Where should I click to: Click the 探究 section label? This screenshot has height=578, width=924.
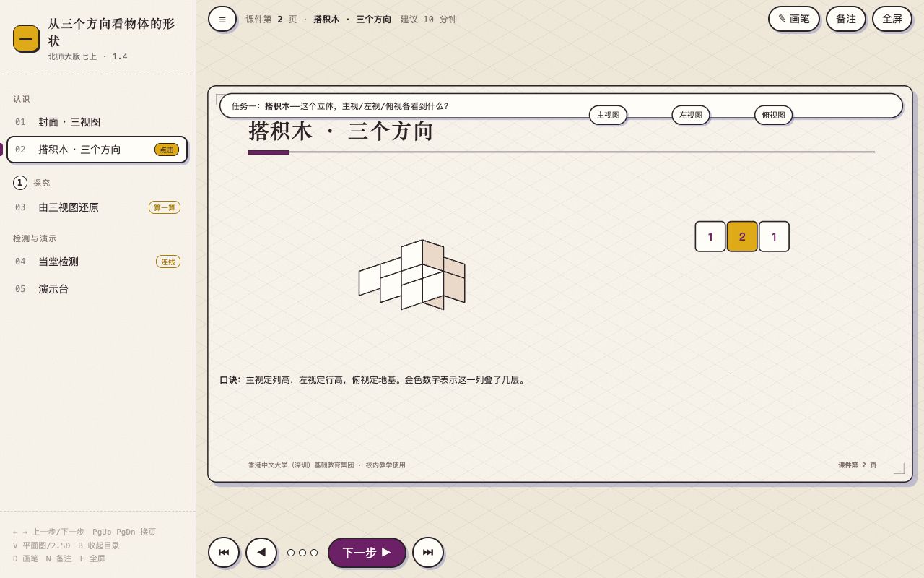click(42, 183)
